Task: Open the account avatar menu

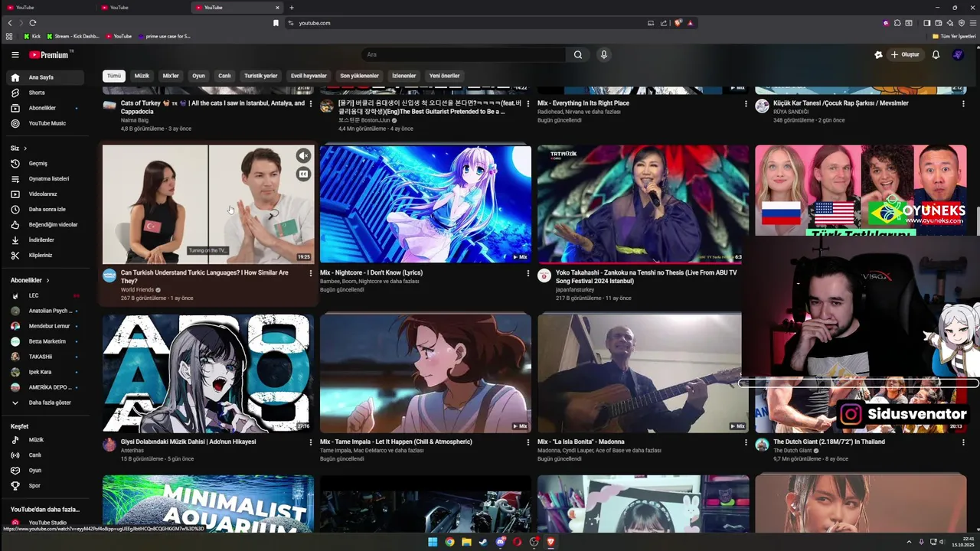Action: point(957,54)
